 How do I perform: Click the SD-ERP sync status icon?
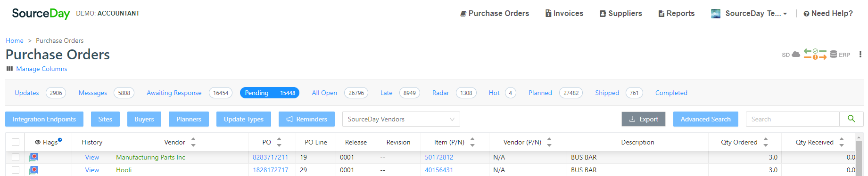coord(815,55)
